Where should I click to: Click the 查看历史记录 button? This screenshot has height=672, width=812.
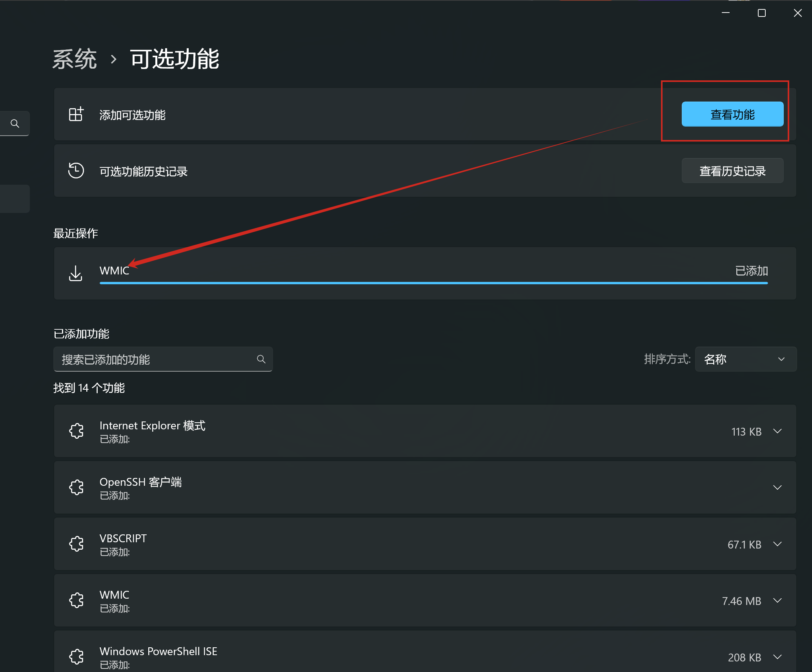(732, 171)
